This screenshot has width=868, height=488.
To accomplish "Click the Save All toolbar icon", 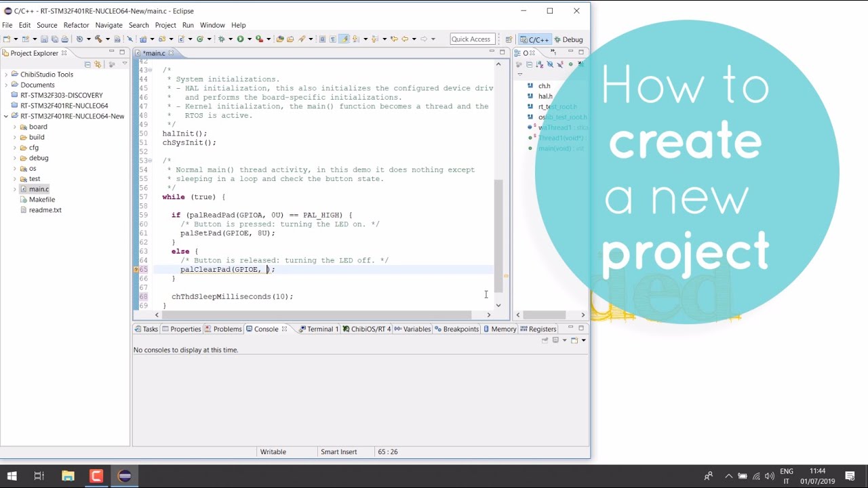I will (x=54, y=39).
